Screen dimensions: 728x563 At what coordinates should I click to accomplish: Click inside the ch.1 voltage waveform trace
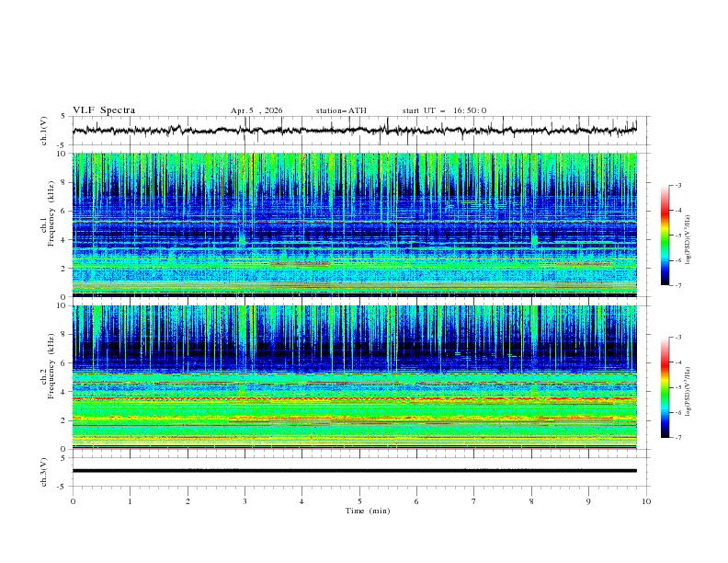[x=355, y=131]
